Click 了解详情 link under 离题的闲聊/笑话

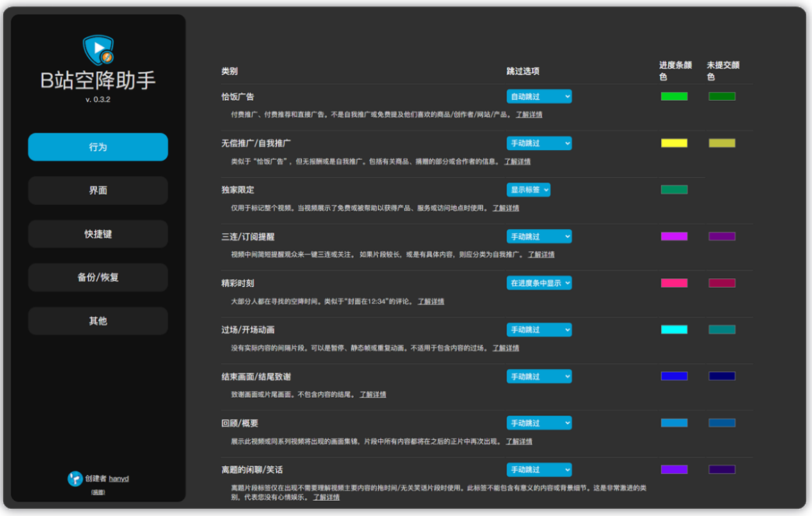pyautogui.click(x=326, y=497)
